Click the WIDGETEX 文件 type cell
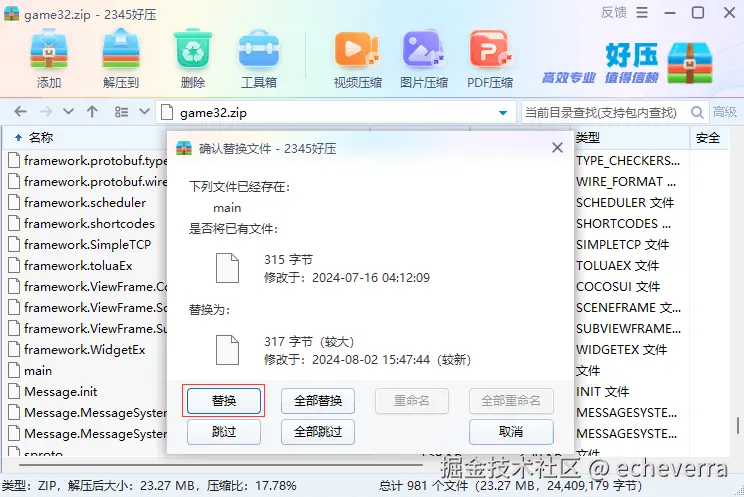The height and width of the screenshot is (497, 744). point(622,350)
